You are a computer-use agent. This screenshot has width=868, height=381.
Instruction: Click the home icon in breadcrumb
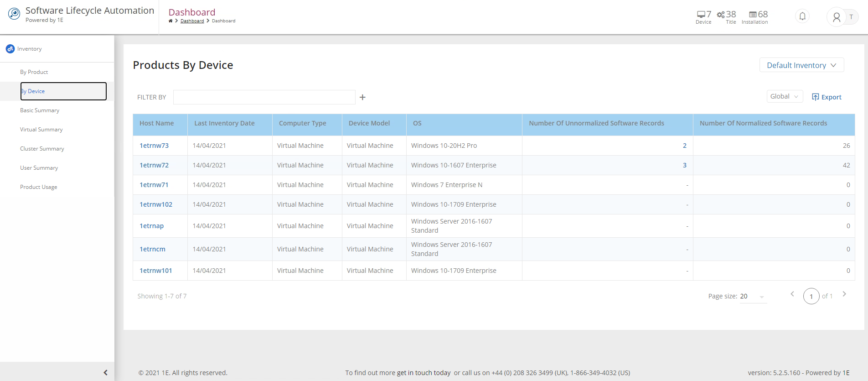pos(170,21)
